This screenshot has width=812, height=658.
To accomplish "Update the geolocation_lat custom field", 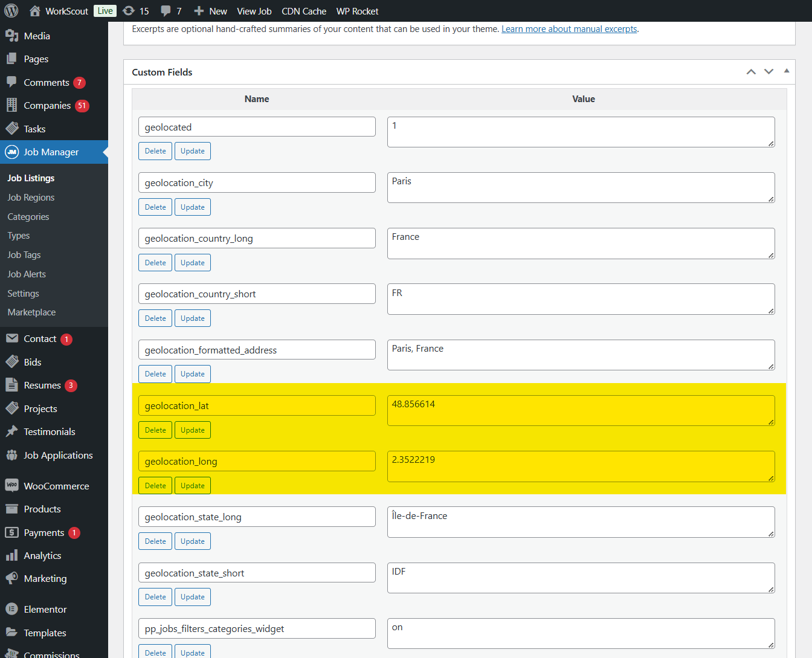I will tap(193, 430).
